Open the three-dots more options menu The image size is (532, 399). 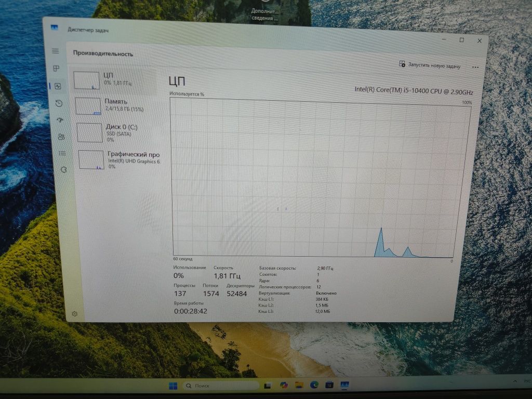pos(475,67)
